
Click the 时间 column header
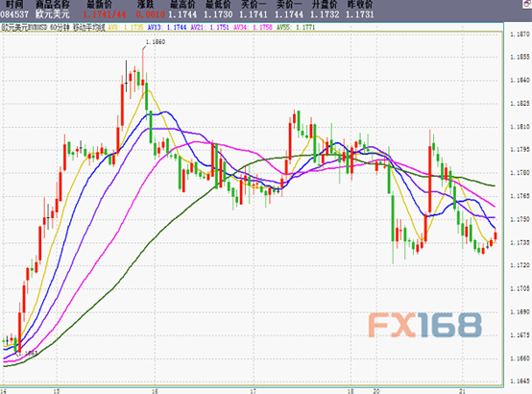click(14, 5)
